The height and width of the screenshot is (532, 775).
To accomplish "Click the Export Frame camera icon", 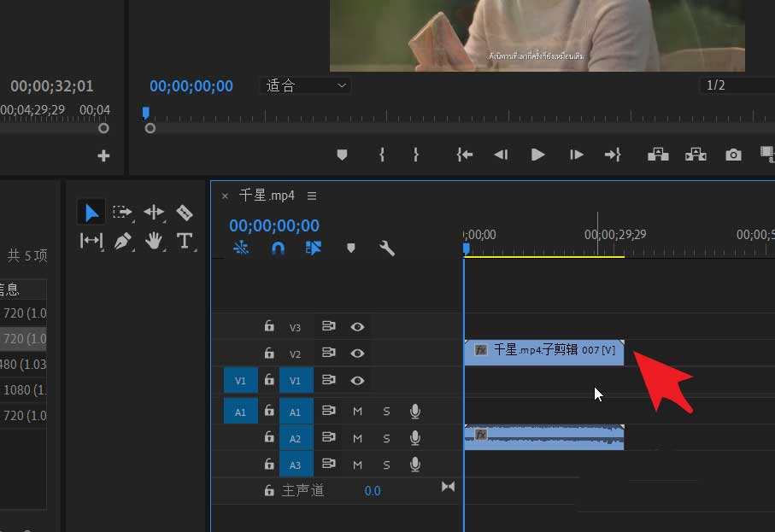I will [x=733, y=155].
